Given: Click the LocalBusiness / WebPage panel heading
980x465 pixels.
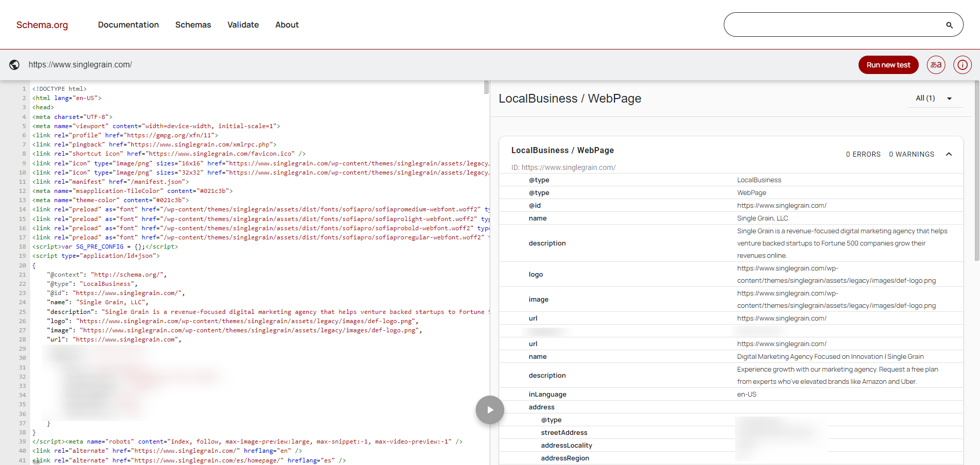Looking at the screenshot, I should tap(570, 99).
